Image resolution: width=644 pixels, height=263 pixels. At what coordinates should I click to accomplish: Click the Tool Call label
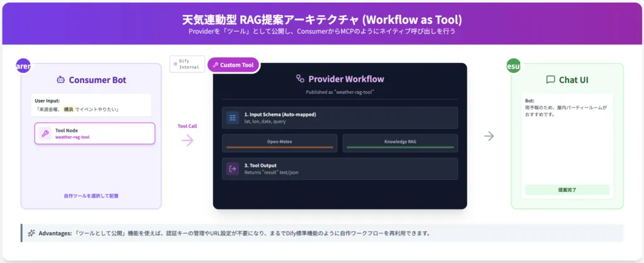click(x=187, y=126)
